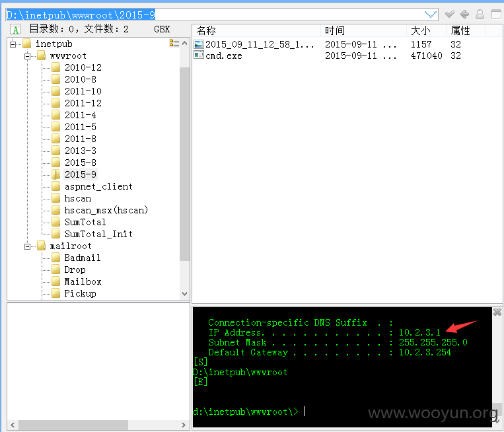Viewport: 504px width, 432px height.
Task: Click the GBK encoding label
Action: point(162,29)
